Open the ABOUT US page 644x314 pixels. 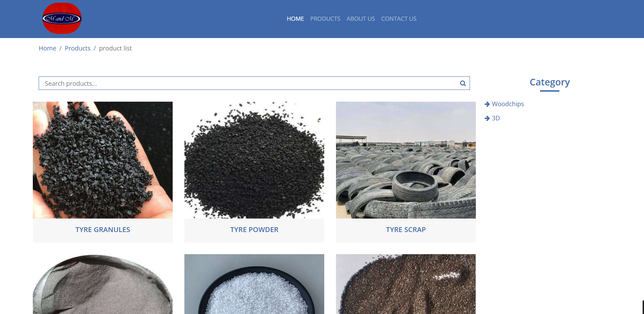coord(361,19)
